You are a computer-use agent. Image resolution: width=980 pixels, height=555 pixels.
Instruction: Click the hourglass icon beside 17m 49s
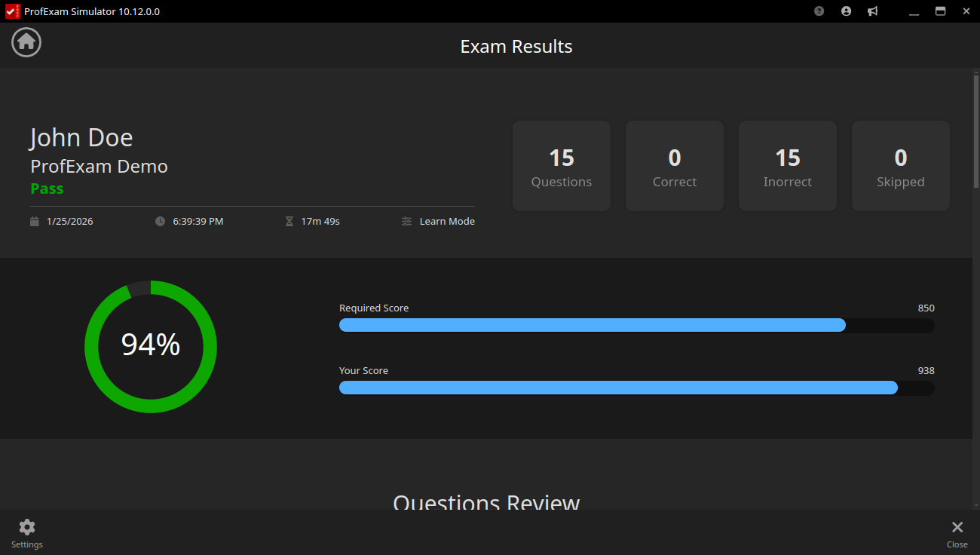pyautogui.click(x=289, y=222)
